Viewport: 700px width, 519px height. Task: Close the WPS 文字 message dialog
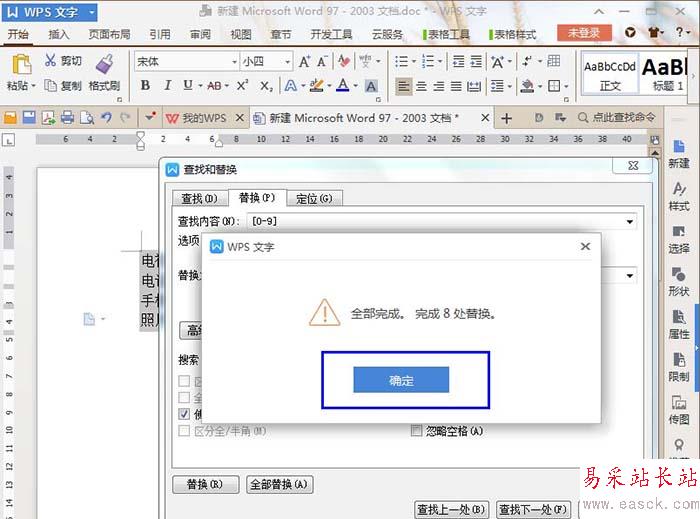585,246
